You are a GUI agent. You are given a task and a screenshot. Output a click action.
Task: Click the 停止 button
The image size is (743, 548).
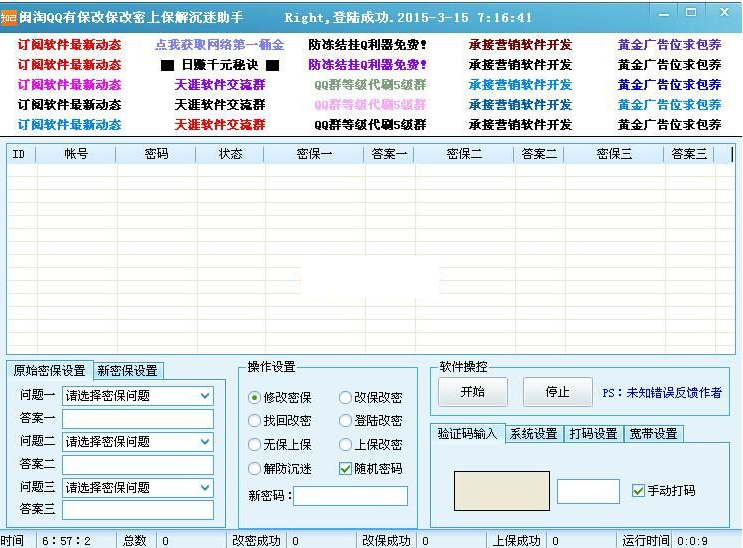point(558,392)
